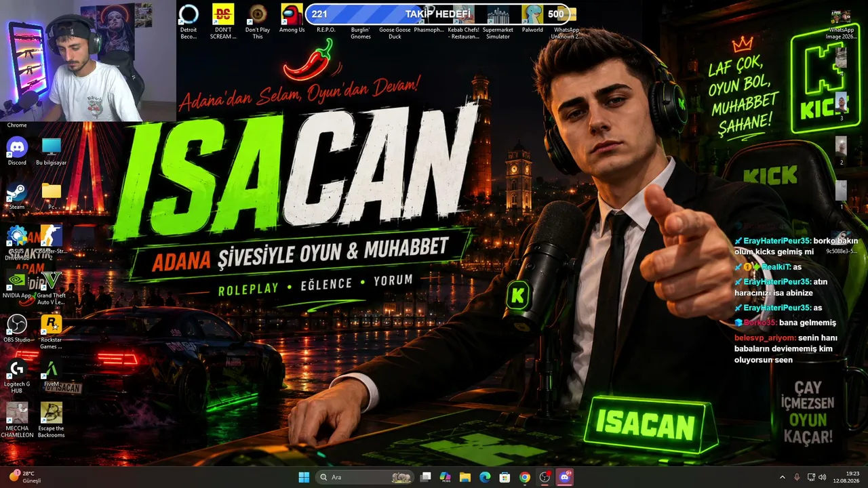Image resolution: width=868 pixels, height=488 pixels.
Task: Open Rockstar Games launcher shortcut
Action: coord(51,332)
